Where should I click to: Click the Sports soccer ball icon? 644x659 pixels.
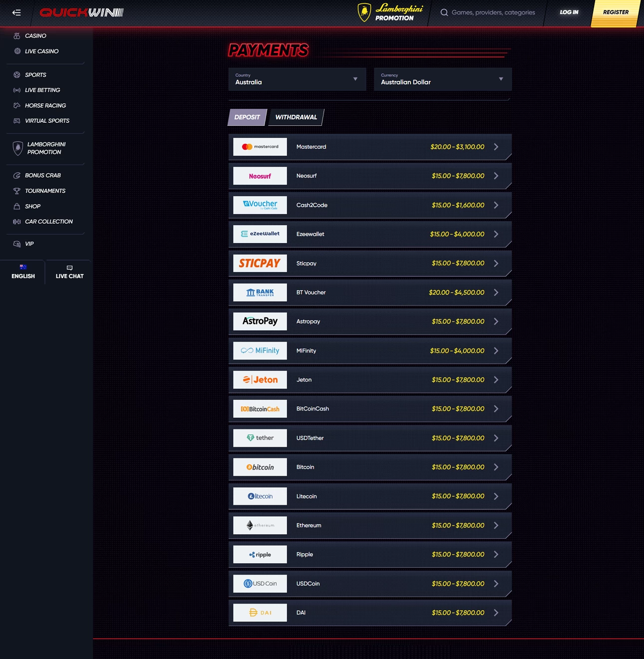coord(17,75)
